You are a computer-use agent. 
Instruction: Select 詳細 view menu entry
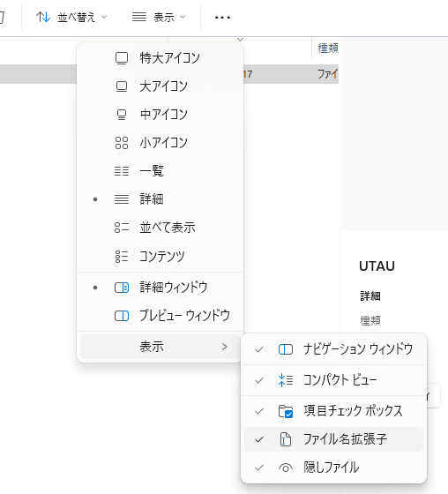[160, 199]
